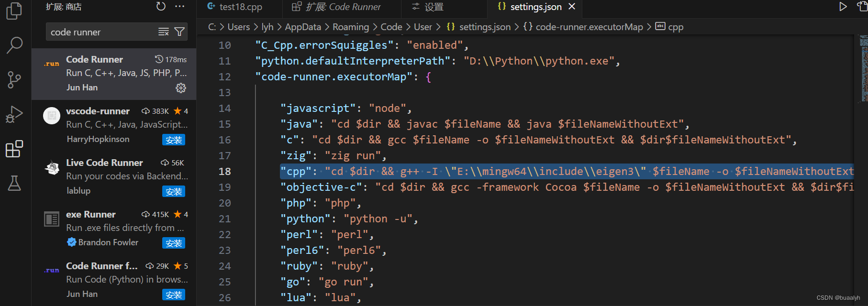Close the settings.json tab
Image resolution: width=868 pixels, height=306 pixels.
[x=572, y=7]
